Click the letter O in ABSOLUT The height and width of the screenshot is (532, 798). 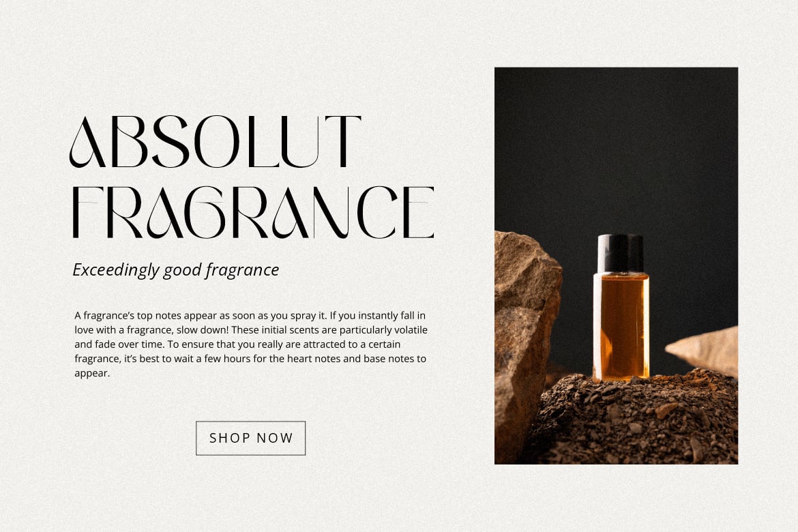click(216, 142)
